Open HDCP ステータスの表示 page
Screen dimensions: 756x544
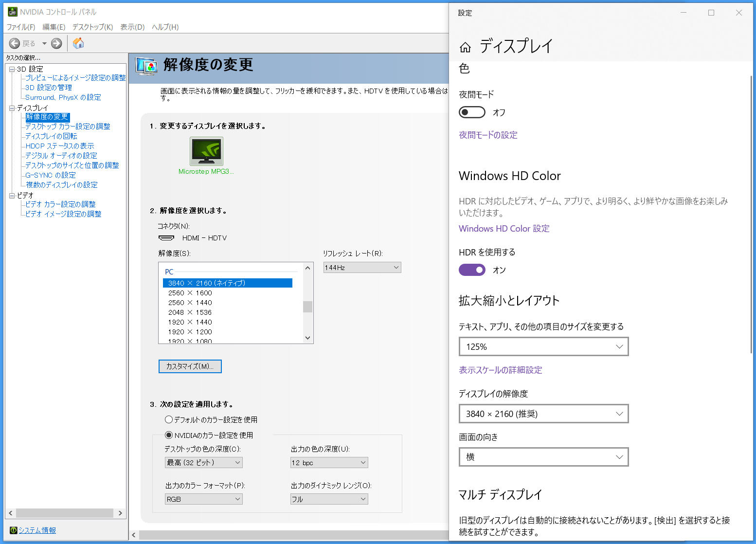pyautogui.click(x=60, y=146)
